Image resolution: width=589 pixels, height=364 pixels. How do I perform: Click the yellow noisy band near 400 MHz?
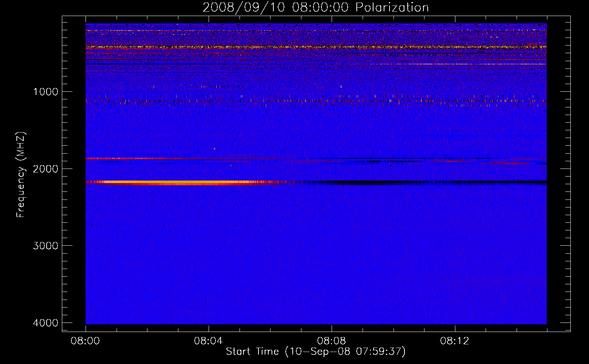[316, 47]
